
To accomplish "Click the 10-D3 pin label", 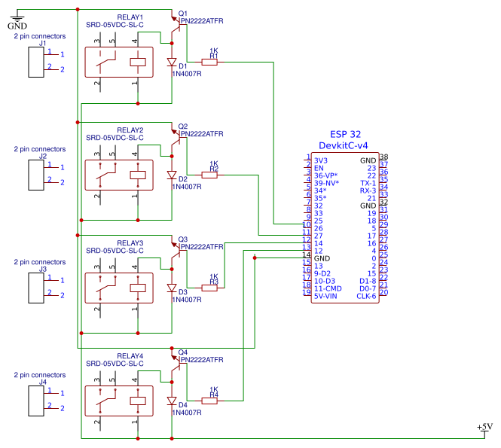I will pyautogui.click(x=324, y=281).
